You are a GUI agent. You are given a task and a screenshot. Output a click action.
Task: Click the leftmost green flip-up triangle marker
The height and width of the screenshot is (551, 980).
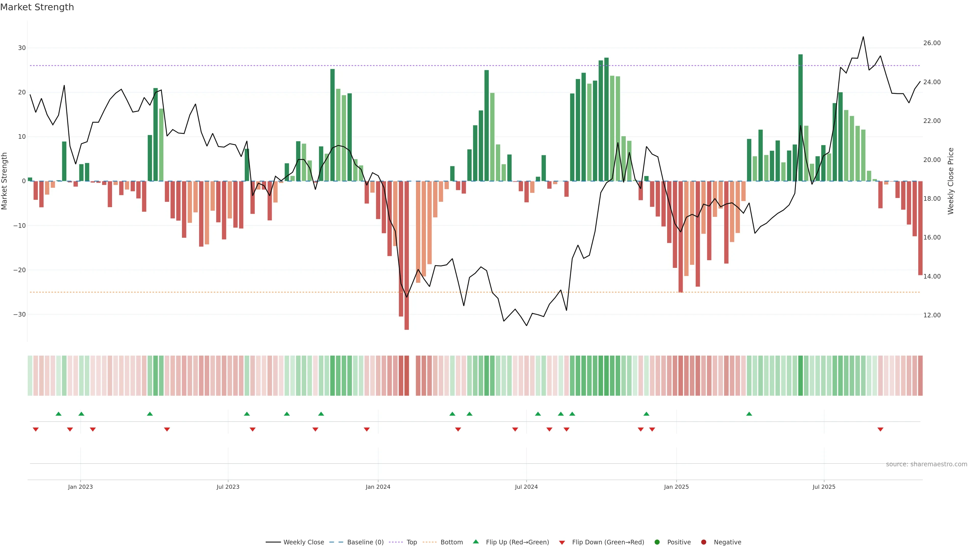(58, 414)
